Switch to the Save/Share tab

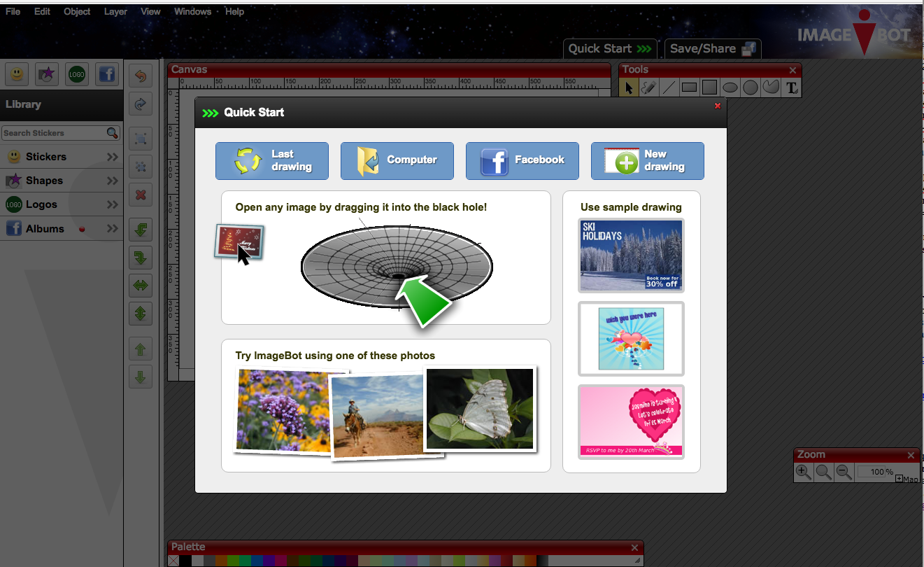click(712, 48)
